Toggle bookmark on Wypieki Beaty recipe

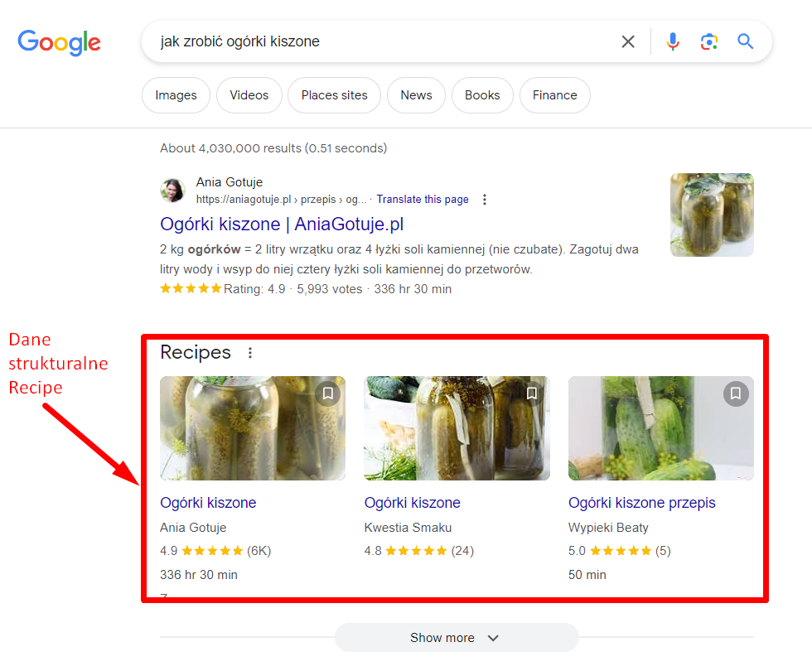tap(736, 393)
